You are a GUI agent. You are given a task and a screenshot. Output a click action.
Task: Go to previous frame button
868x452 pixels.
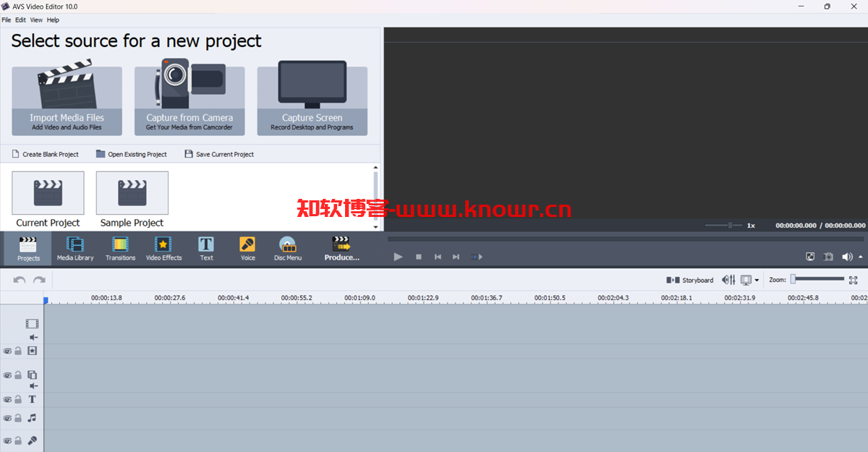[438, 257]
